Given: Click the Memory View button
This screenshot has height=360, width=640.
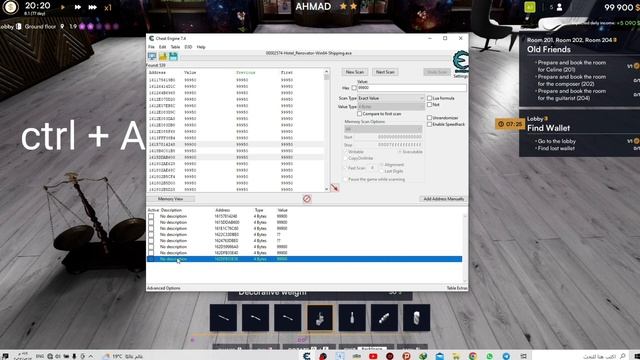Looking at the screenshot, I should click(171, 199).
